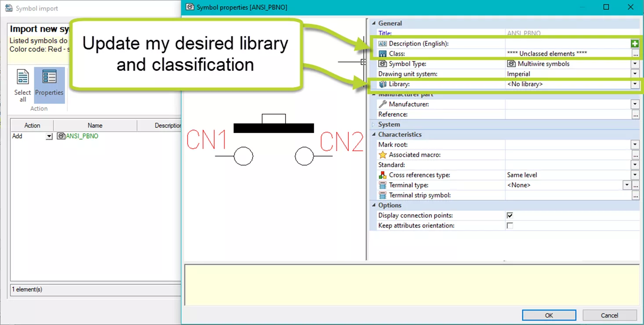The image size is (644, 325).
Task: Open the Standard dropdown
Action: coord(635,165)
